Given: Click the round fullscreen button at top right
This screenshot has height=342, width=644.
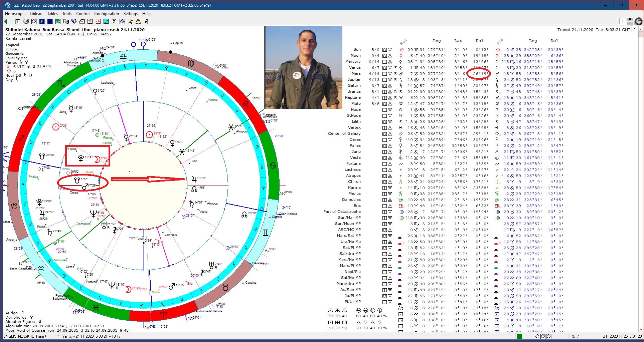Looking at the screenshot, I should point(638,21).
